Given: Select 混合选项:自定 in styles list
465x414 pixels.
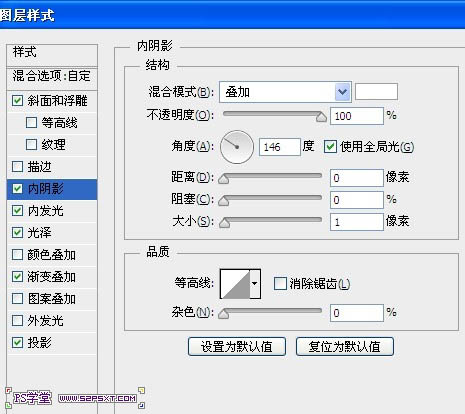Looking at the screenshot, I should (x=52, y=76).
